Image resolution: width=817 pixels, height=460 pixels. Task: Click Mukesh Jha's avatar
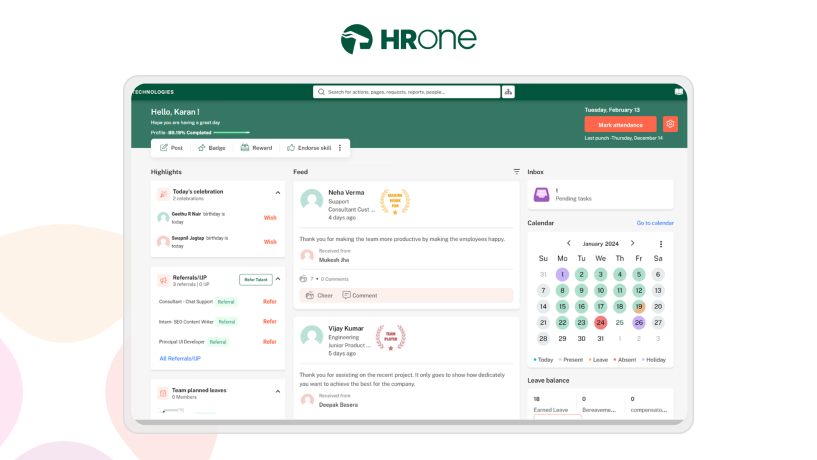coord(307,255)
